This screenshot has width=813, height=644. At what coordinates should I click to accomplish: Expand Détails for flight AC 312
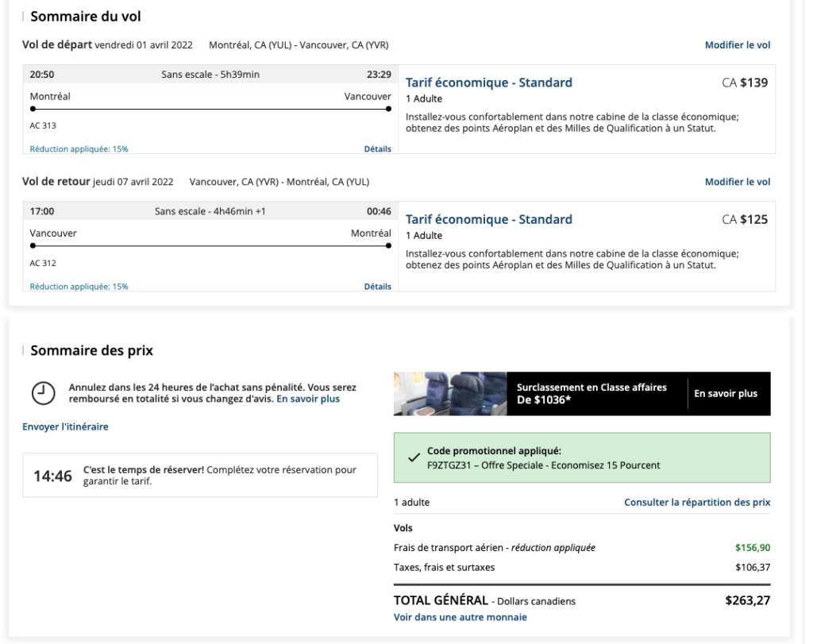point(377,287)
